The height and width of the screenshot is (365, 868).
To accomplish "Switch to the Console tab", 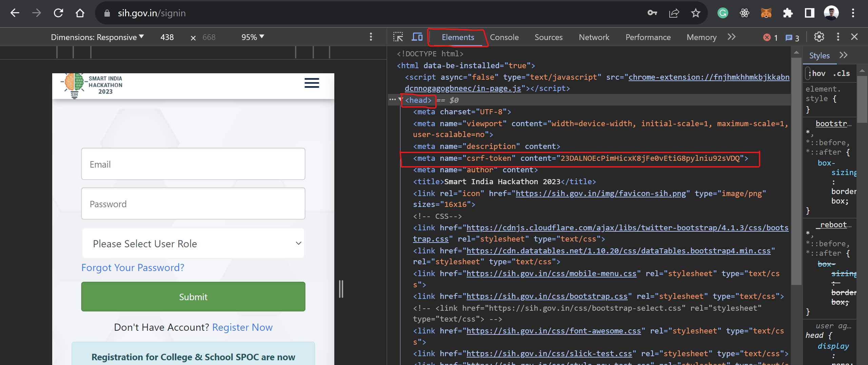I will click(504, 37).
